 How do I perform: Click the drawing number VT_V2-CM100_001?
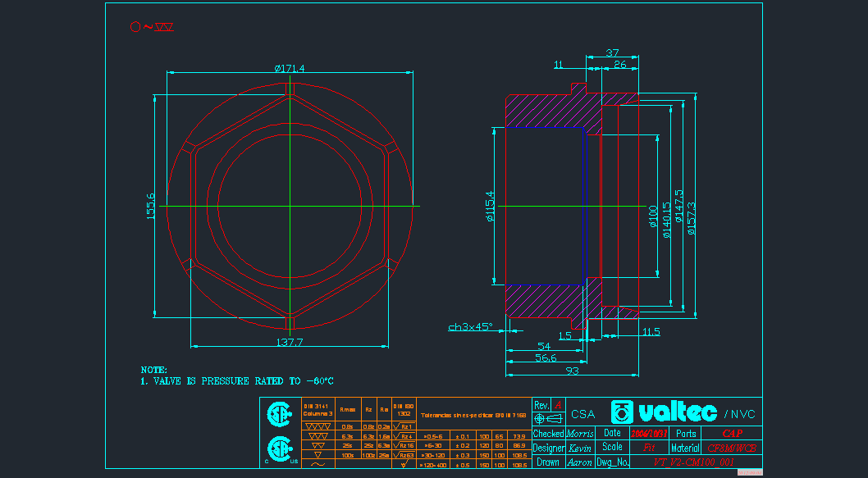coord(692,462)
